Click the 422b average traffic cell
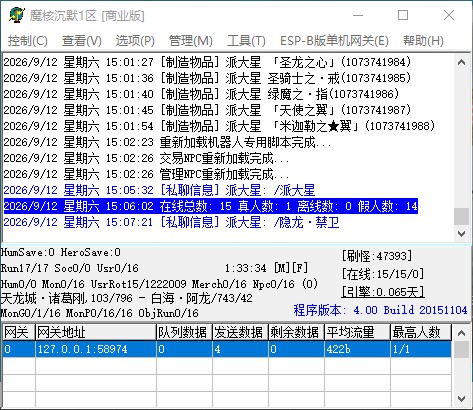 pyautogui.click(x=357, y=349)
